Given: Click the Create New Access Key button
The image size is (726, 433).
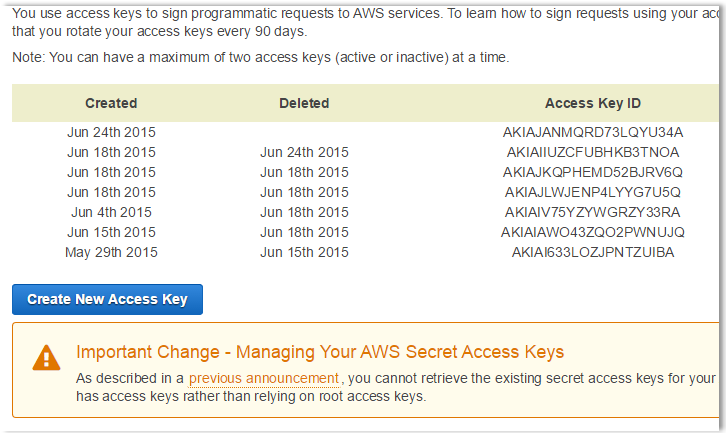Looking at the screenshot, I should click(x=107, y=299).
